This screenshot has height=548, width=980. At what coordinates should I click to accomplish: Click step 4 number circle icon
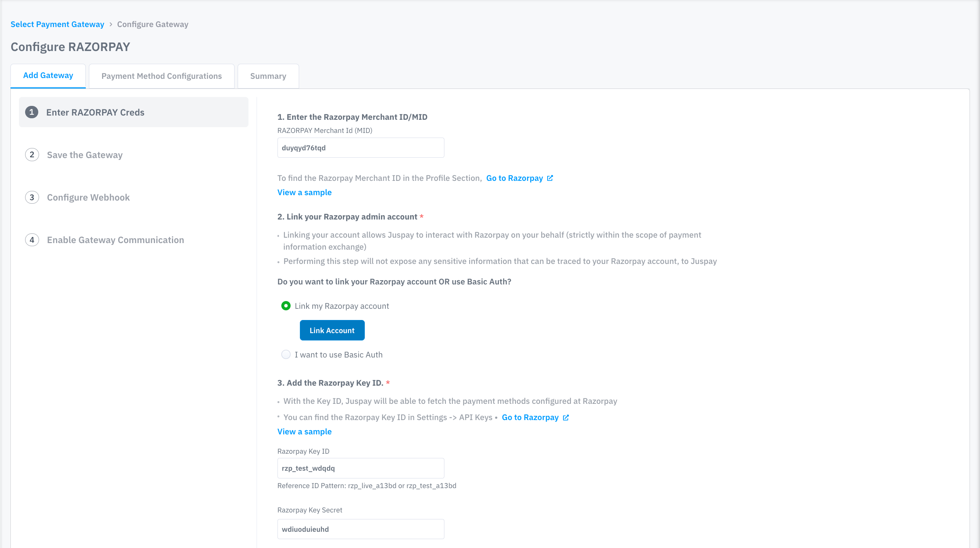pyautogui.click(x=32, y=240)
